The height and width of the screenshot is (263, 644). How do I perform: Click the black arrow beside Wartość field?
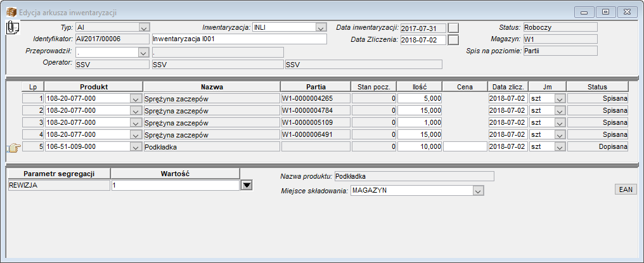247,185
